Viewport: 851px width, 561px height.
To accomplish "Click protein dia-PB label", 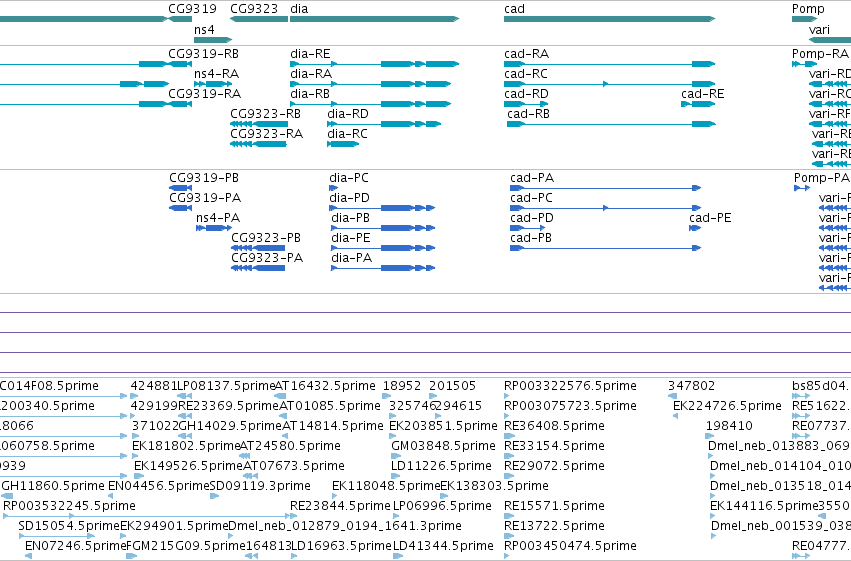I will [350, 218].
